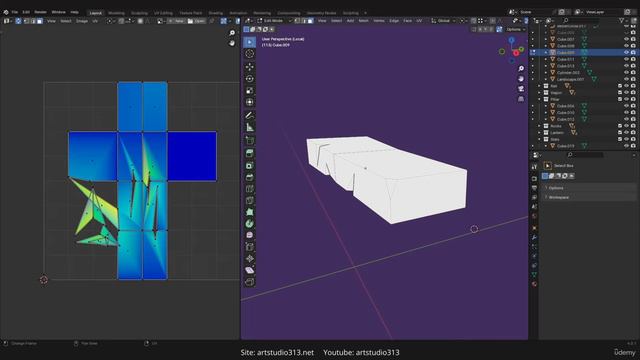Toggle the Pillar collection exclude checkbox

[620, 99]
